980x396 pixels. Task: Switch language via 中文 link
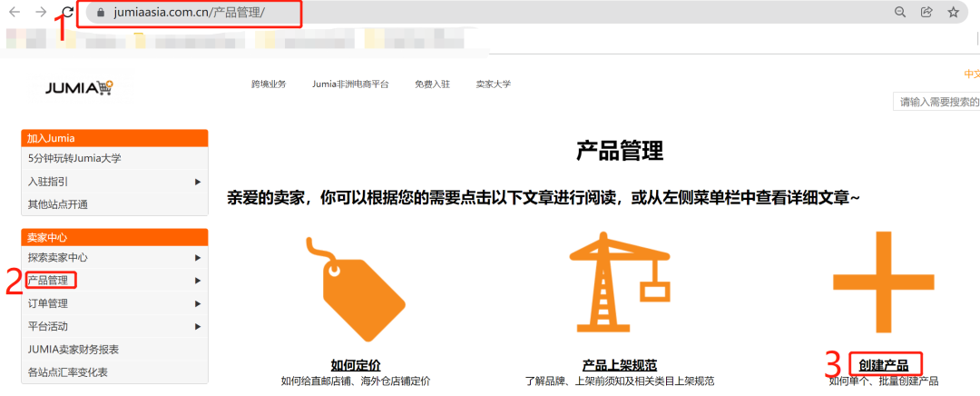pos(972,74)
